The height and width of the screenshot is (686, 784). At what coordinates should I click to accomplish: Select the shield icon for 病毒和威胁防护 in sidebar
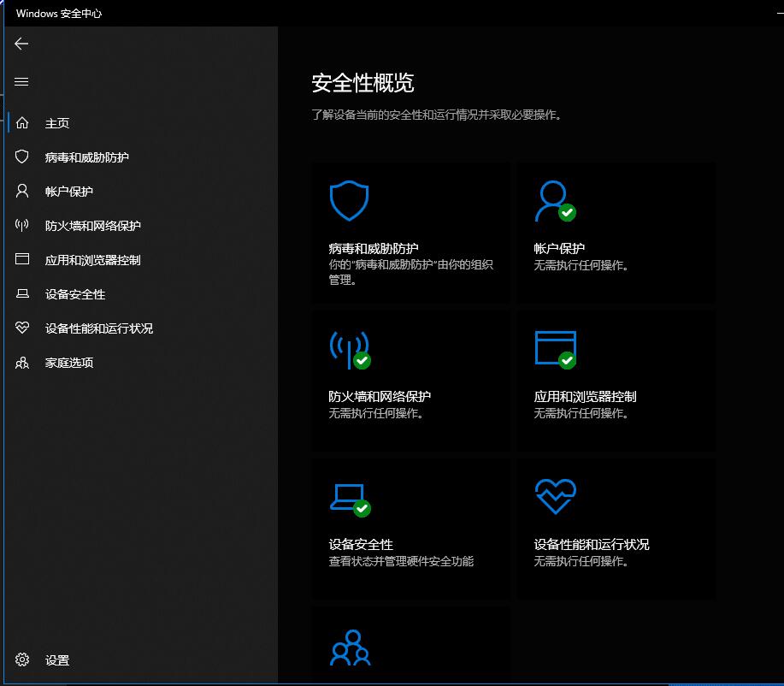(21, 157)
